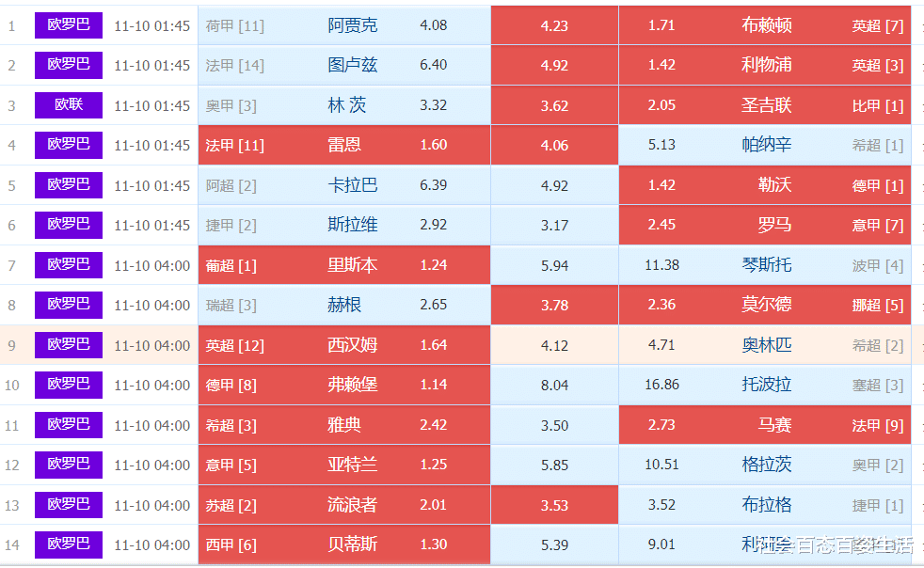This screenshot has height=568, width=924.
Task: Click home odds 1.60 for 雷恩
Action: pos(433,145)
